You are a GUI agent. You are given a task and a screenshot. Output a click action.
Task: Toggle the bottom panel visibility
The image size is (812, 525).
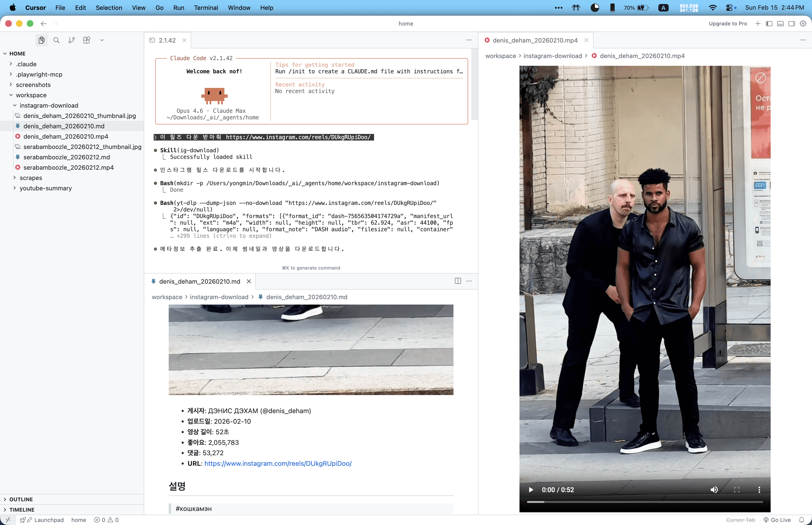click(x=780, y=24)
